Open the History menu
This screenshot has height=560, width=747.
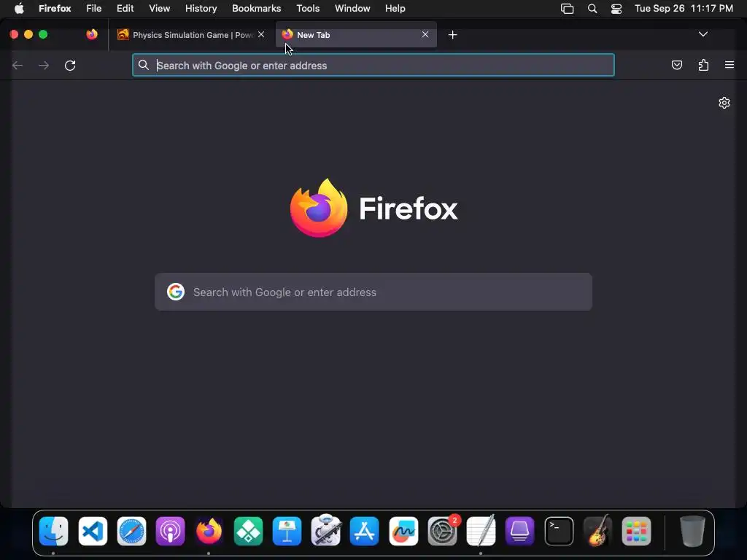tap(201, 8)
